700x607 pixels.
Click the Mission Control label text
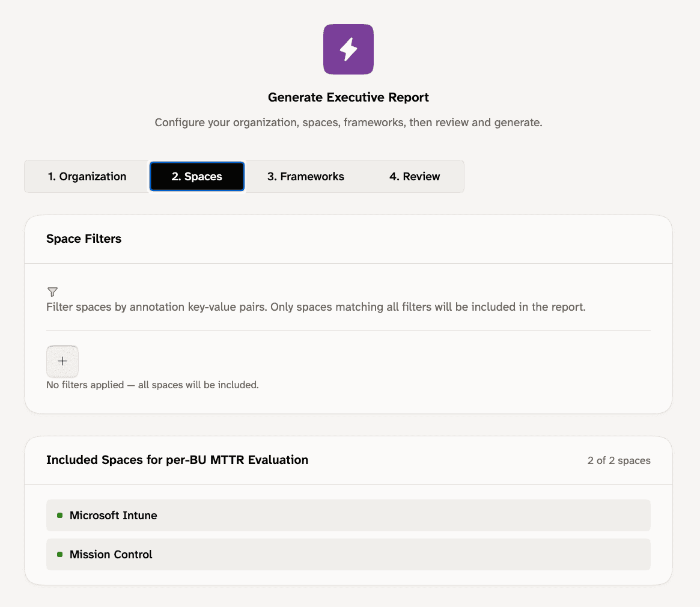pyautogui.click(x=111, y=554)
